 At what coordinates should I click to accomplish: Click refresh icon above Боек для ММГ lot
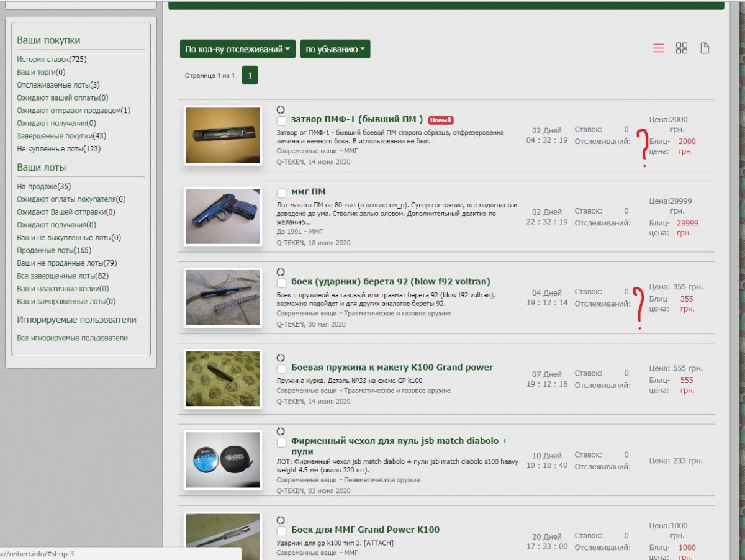click(x=281, y=520)
